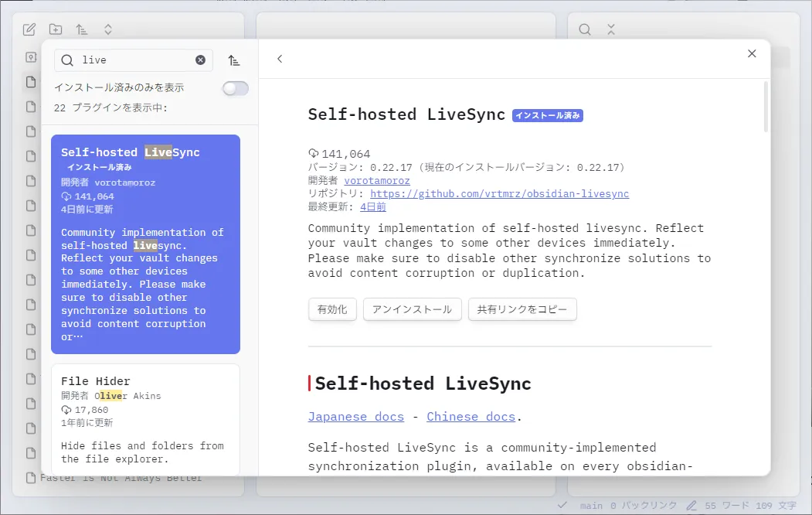Click the pencil edit icon in the status bar

point(691,505)
